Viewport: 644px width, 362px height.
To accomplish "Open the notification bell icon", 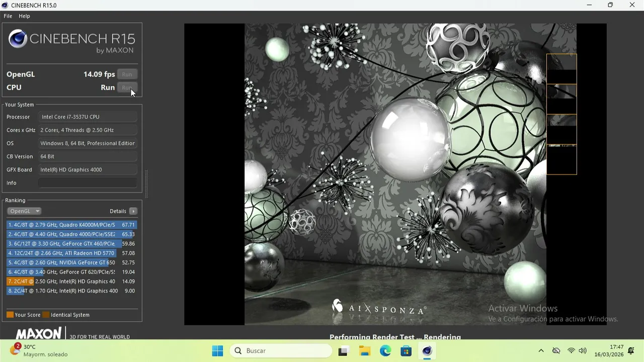I will 631,351.
